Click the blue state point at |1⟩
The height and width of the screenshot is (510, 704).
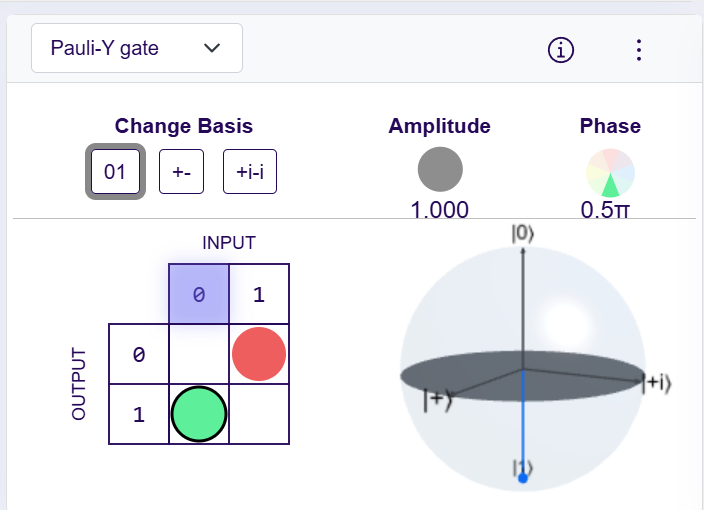(522, 479)
